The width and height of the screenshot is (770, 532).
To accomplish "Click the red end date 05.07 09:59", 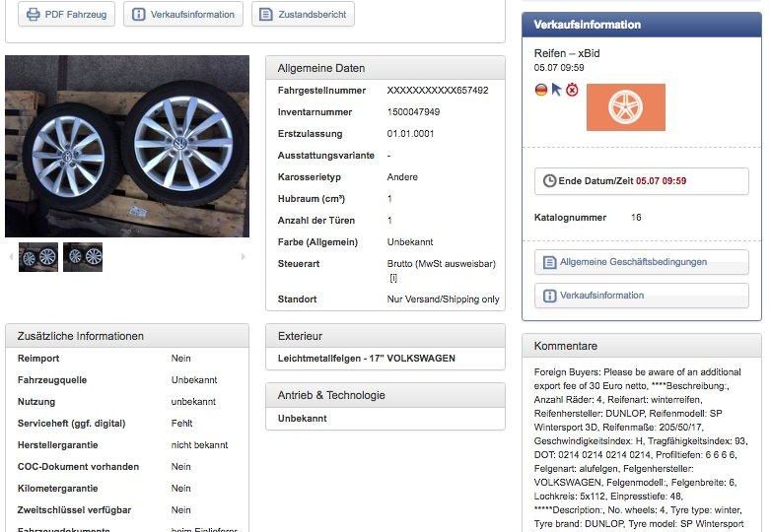I will (661, 181).
